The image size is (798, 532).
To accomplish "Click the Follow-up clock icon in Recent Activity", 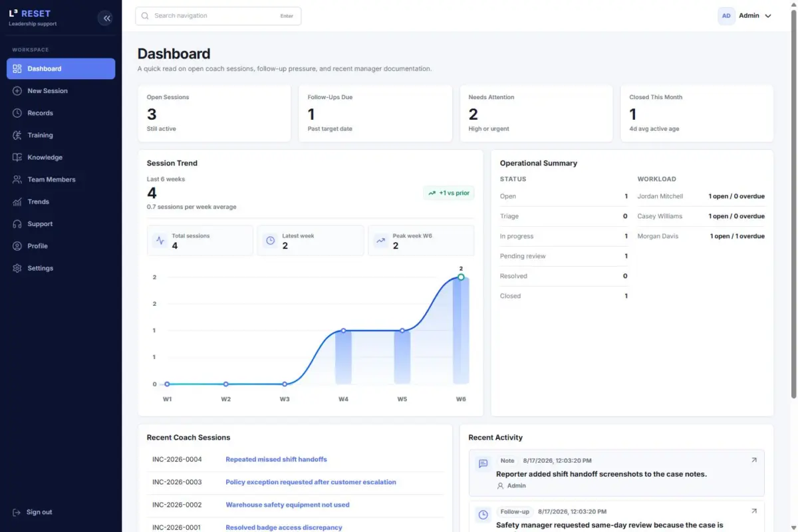I will point(483,515).
